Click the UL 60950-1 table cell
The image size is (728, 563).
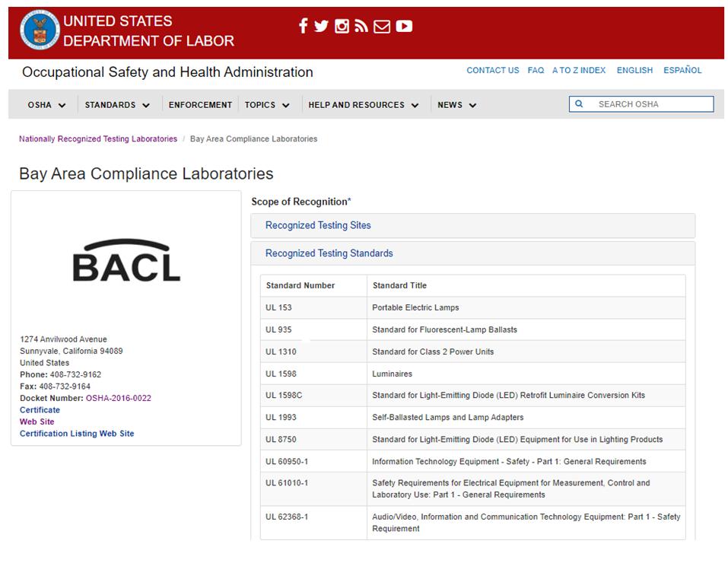[313, 461]
